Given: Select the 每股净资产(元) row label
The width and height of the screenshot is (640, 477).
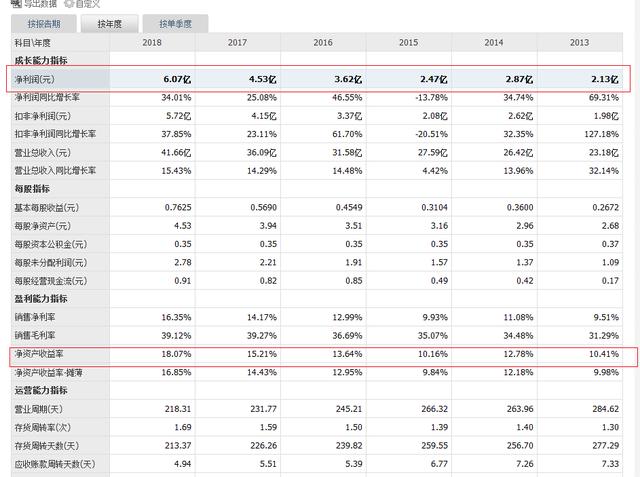Looking at the screenshot, I should pos(42,226).
